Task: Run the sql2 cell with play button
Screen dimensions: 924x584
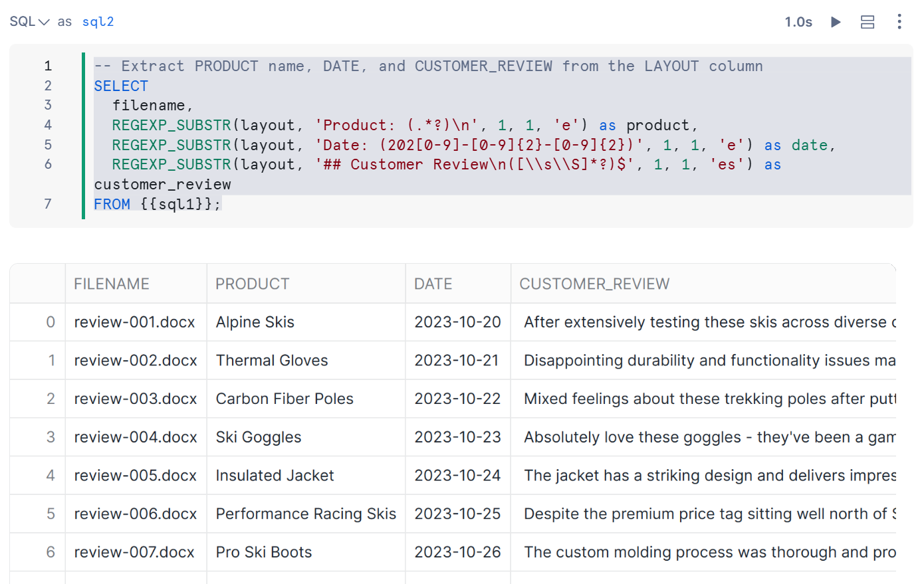Action: pyautogui.click(x=836, y=22)
